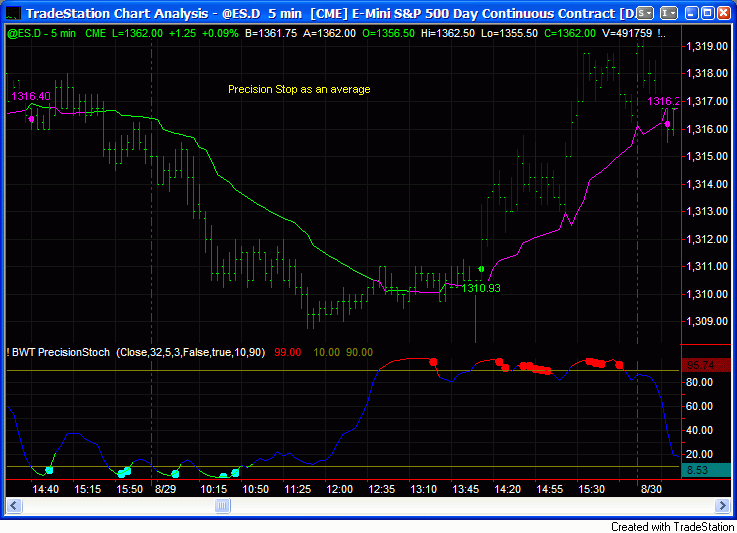Click the red '95.74' axis value box
This screenshot has width=737, height=533.
pyautogui.click(x=706, y=365)
